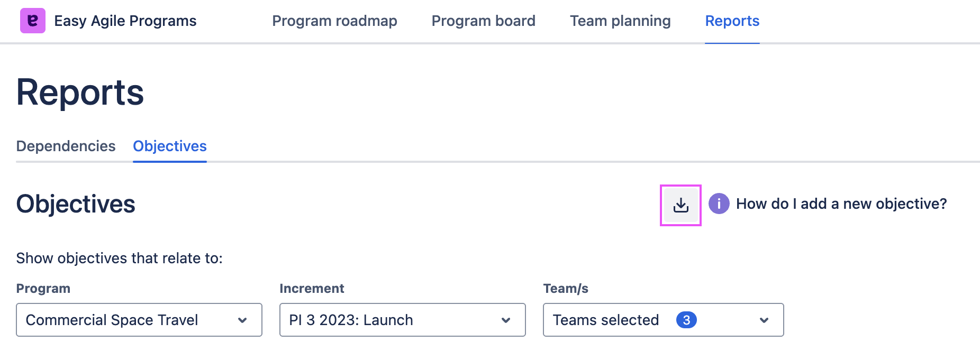
Task: Switch to the Dependencies tab
Action: (66, 146)
